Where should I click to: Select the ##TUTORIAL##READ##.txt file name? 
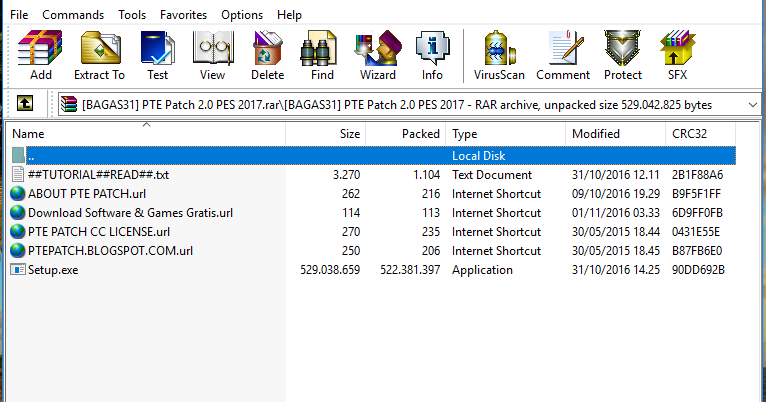click(98, 175)
